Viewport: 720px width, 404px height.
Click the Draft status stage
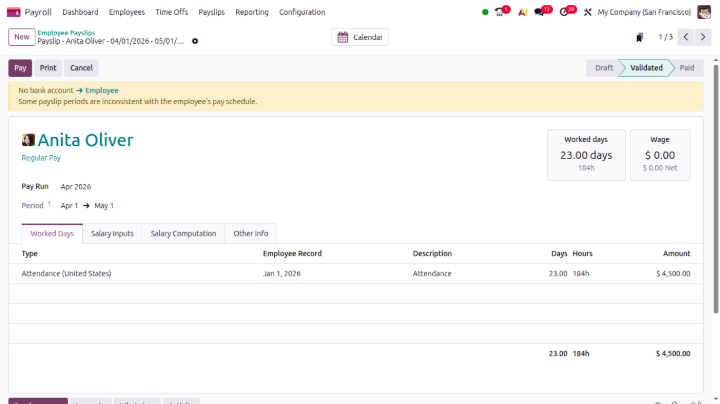[x=603, y=68]
